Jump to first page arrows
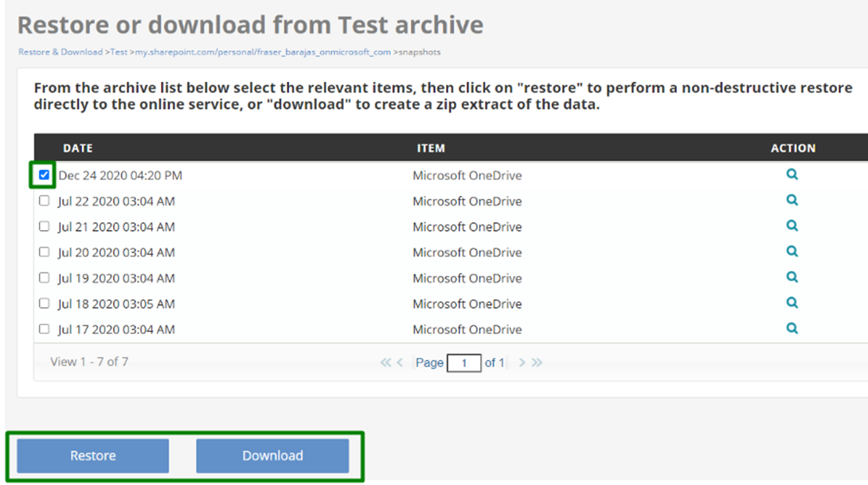Image resolution: width=868 pixels, height=485 pixels. tap(385, 362)
